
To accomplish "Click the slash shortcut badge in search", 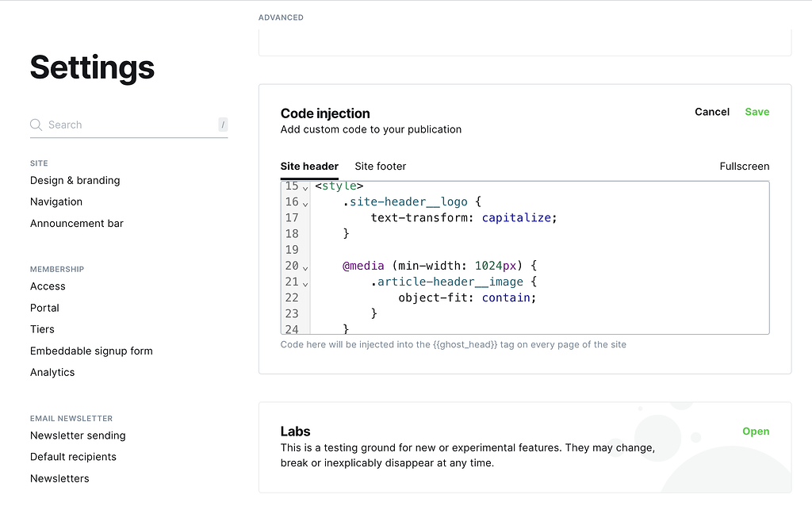I will point(223,125).
